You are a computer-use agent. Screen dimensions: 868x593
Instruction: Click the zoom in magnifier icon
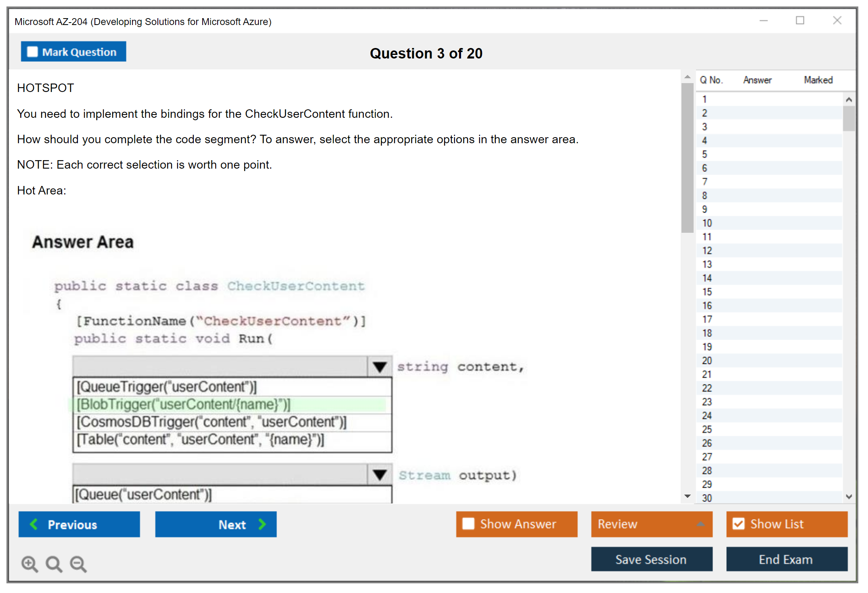point(29,564)
